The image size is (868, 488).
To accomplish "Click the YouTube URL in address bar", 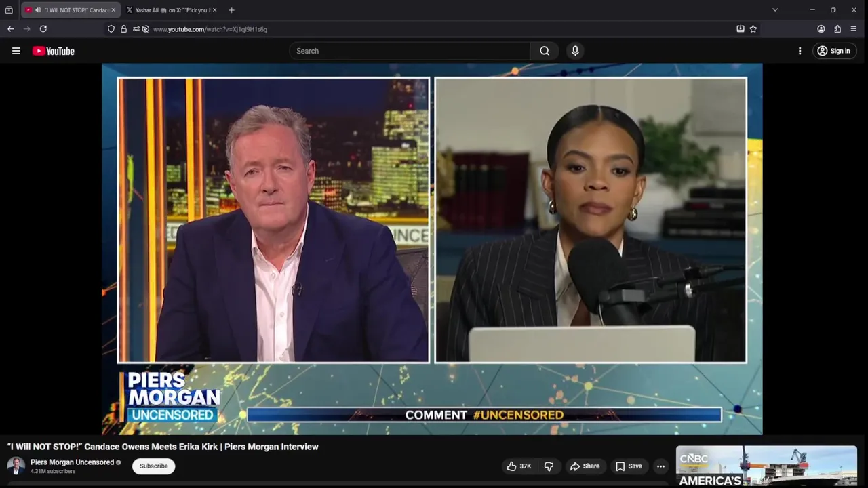I will (x=210, y=29).
